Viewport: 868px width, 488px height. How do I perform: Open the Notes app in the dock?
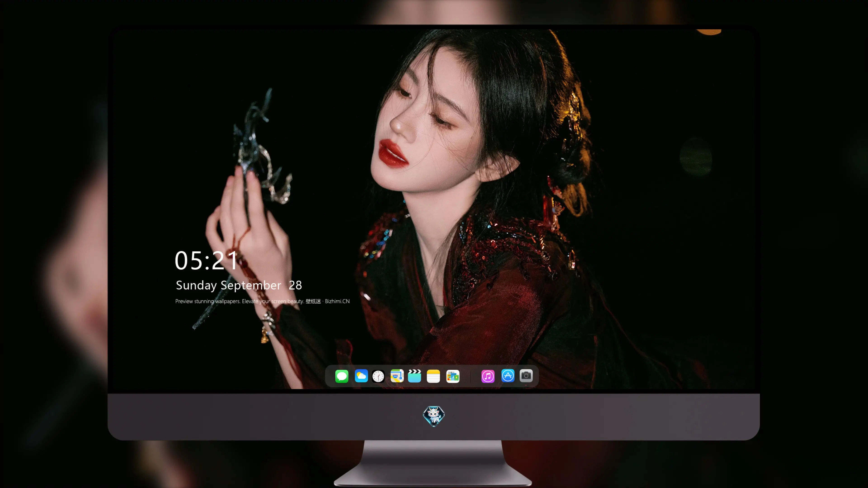tap(433, 376)
